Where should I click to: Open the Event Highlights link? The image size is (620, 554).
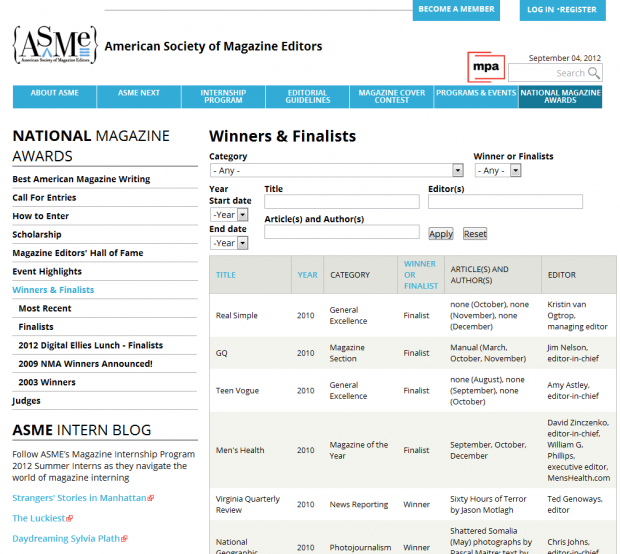47,271
